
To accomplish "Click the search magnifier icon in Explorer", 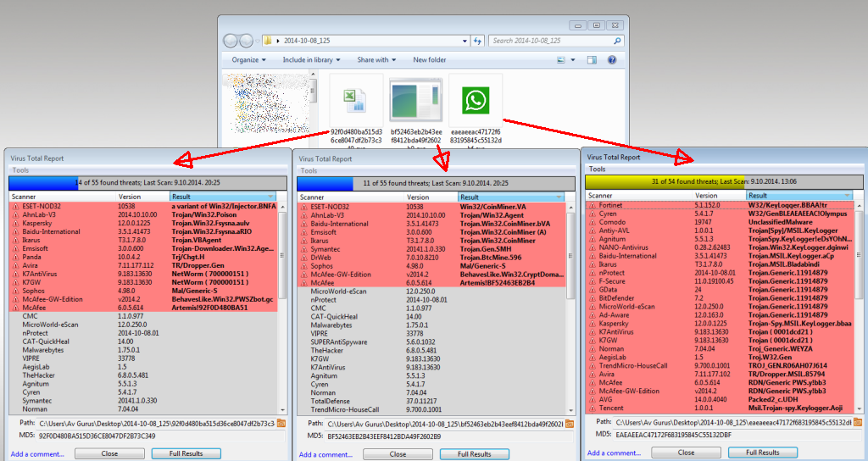I will [617, 41].
